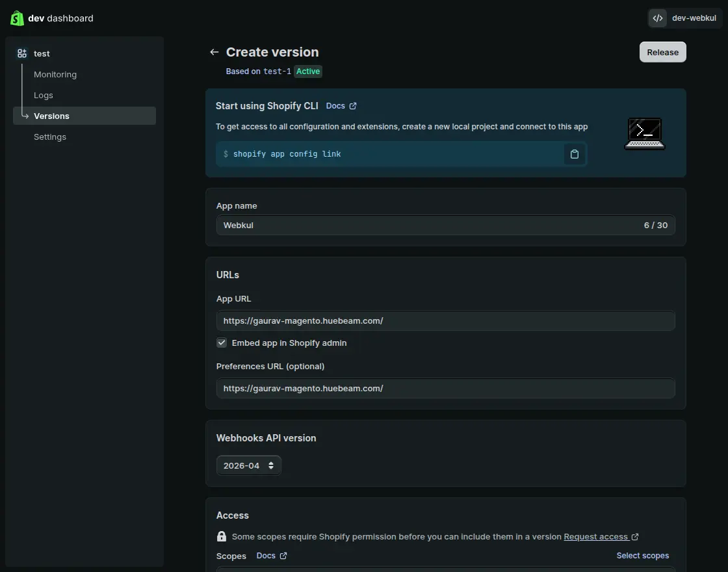This screenshot has height=572, width=728.
Task: Select Versions in the sidebar
Action: pyautogui.click(x=84, y=116)
